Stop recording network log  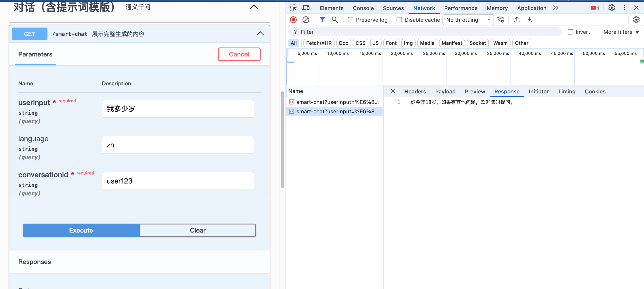(293, 20)
